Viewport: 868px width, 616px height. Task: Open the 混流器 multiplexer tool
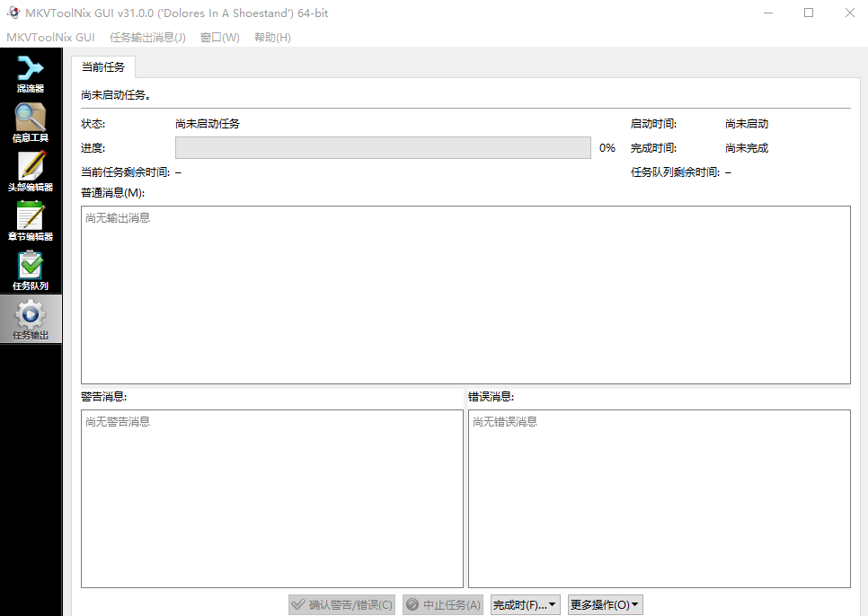[31, 74]
